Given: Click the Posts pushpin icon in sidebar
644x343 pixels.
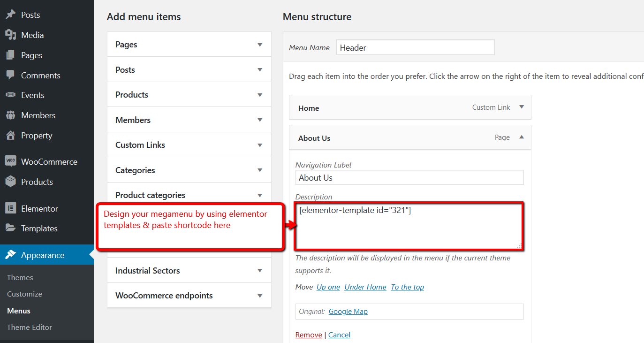Looking at the screenshot, I should (x=10, y=15).
